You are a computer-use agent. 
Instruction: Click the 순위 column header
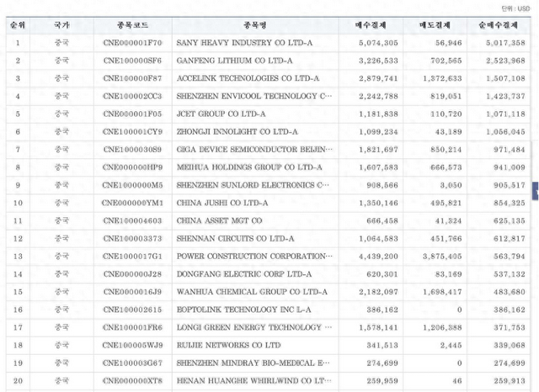pyautogui.click(x=18, y=25)
